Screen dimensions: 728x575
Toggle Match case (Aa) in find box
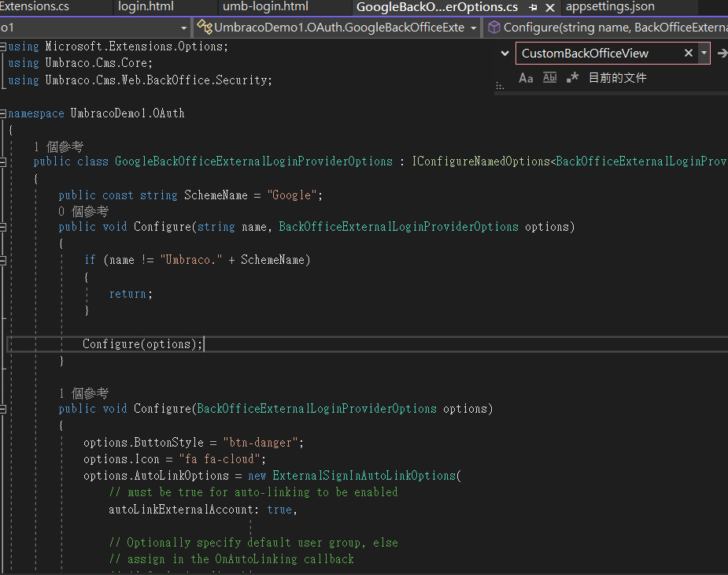pos(526,78)
